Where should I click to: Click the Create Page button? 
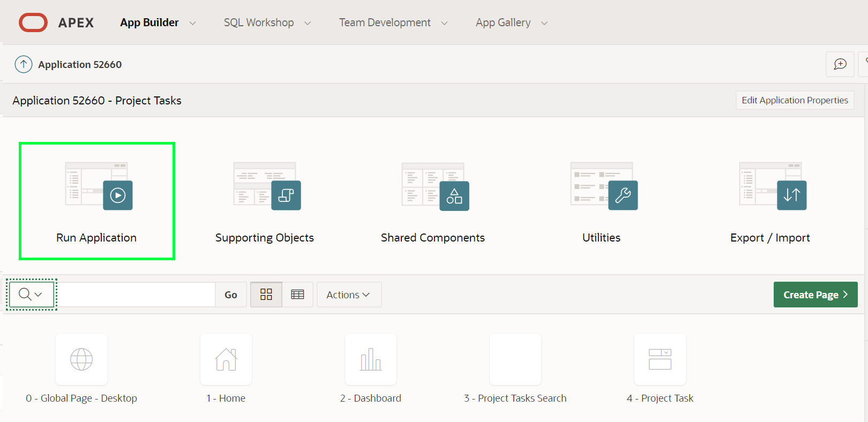(815, 295)
